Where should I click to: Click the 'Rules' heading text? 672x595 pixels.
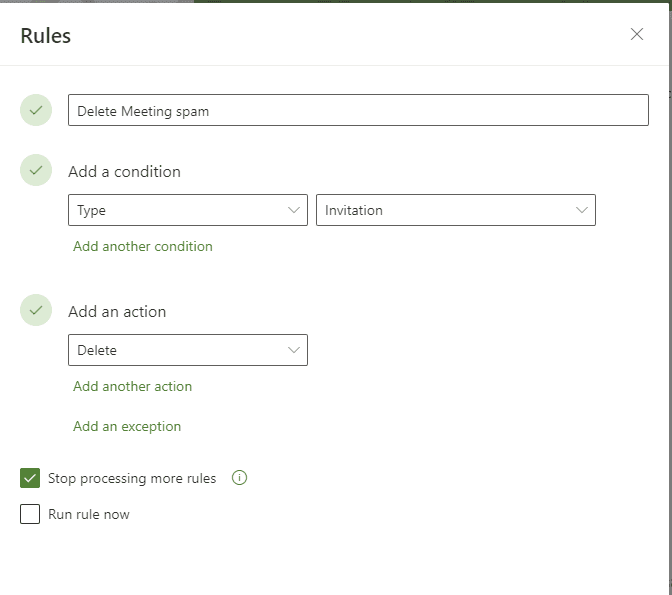click(x=46, y=36)
